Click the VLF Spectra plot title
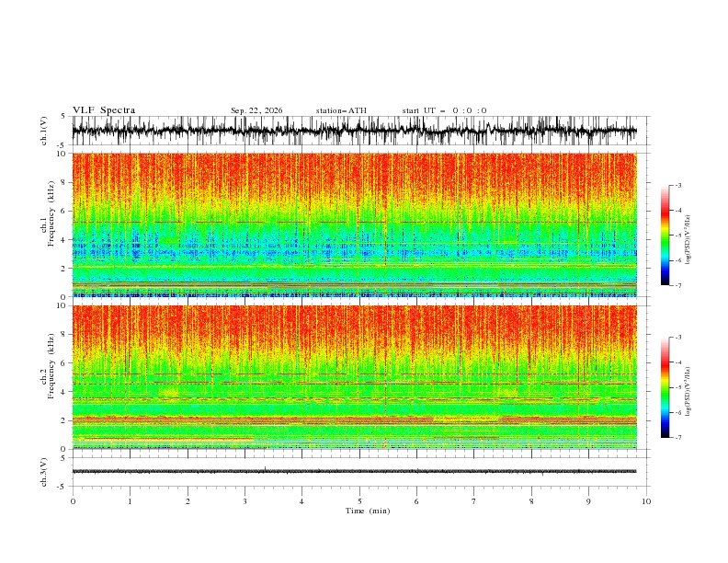This screenshot has width=728, height=563. tap(104, 110)
